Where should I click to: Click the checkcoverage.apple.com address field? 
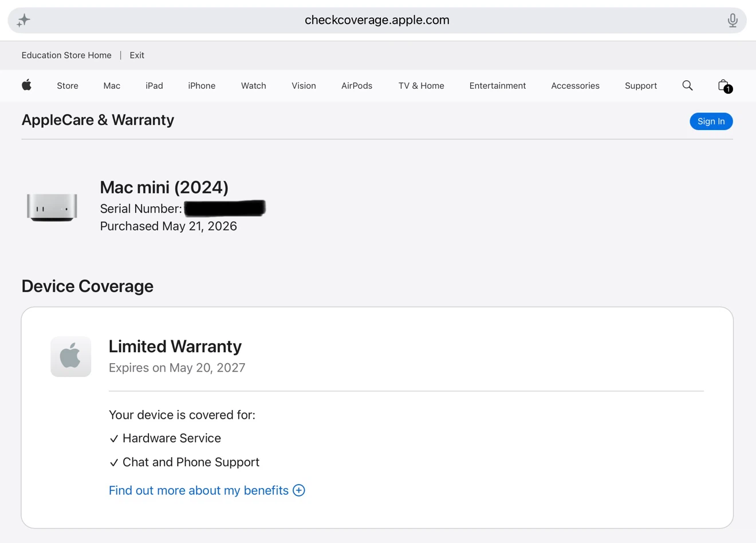377,21
